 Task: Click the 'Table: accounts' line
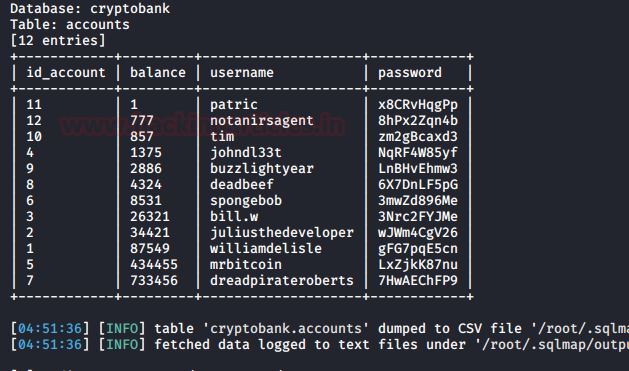tap(70, 24)
